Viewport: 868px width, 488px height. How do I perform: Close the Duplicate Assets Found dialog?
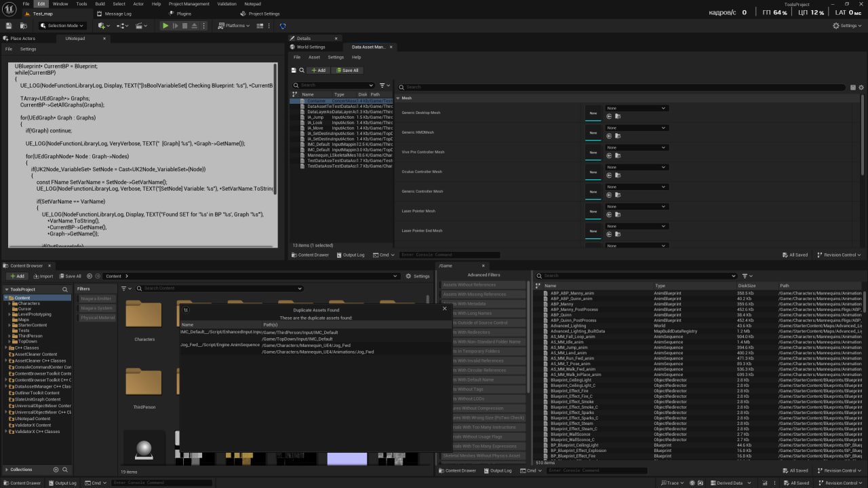[x=445, y=308]
